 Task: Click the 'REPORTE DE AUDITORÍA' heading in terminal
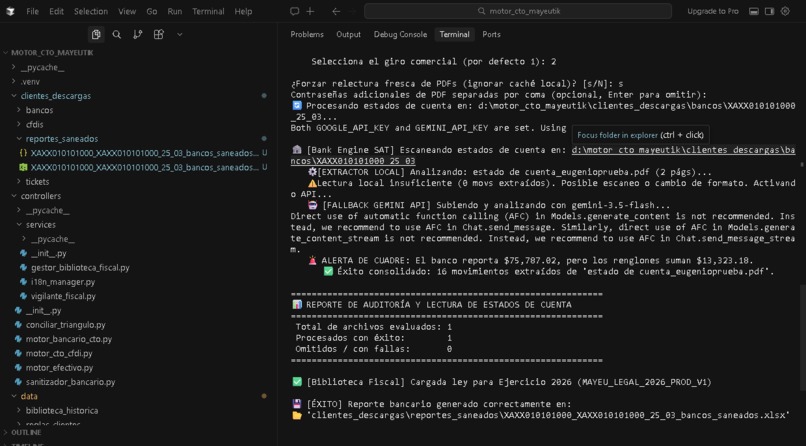432,305
